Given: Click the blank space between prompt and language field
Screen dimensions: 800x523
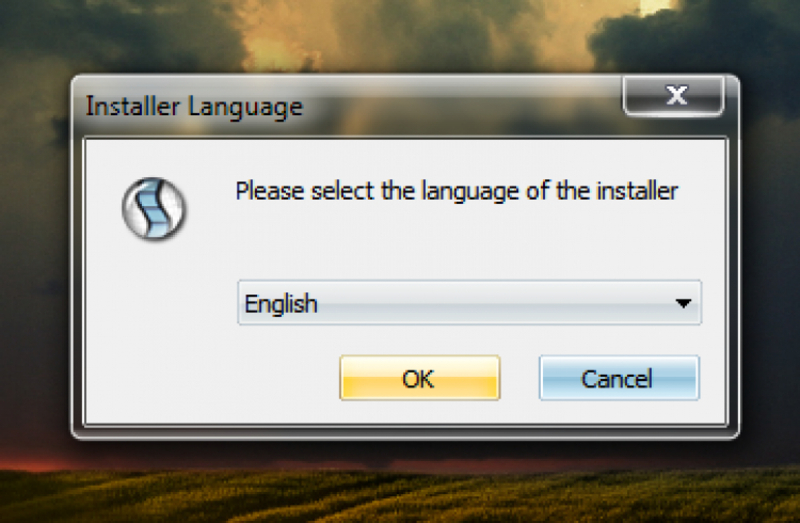Looking at the screenshot, I should pyautogui.click(x=459, y=242).
